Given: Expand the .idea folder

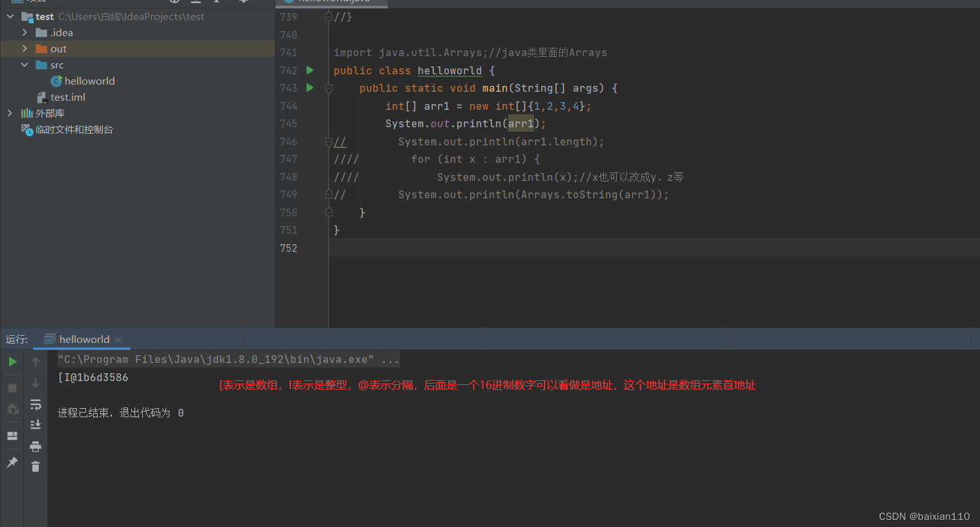Looking at the screenshot, I should tap(25, 32).
